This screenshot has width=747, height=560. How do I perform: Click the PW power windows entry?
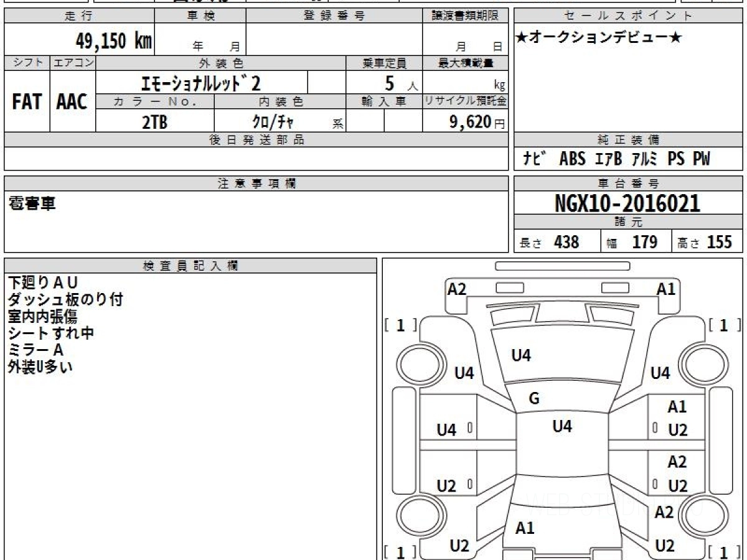(702, 159)
